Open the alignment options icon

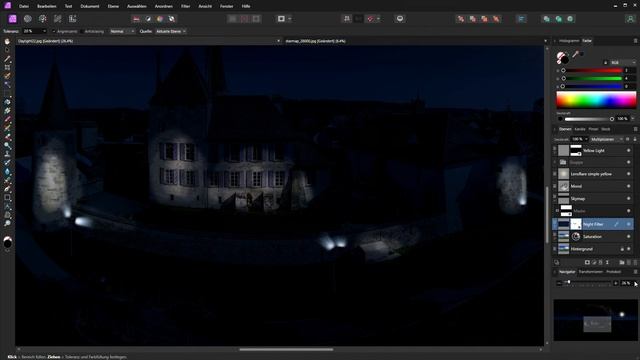pyautogui.click(x=521, y=19)
